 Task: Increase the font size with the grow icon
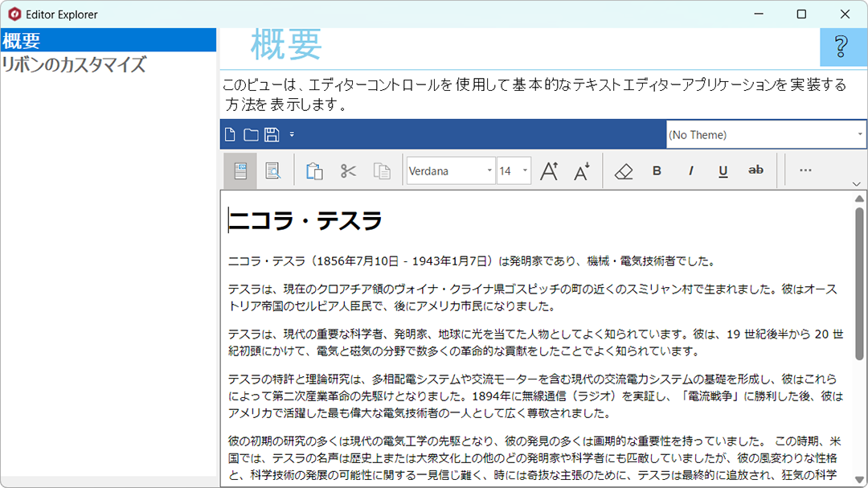(549, 170)
